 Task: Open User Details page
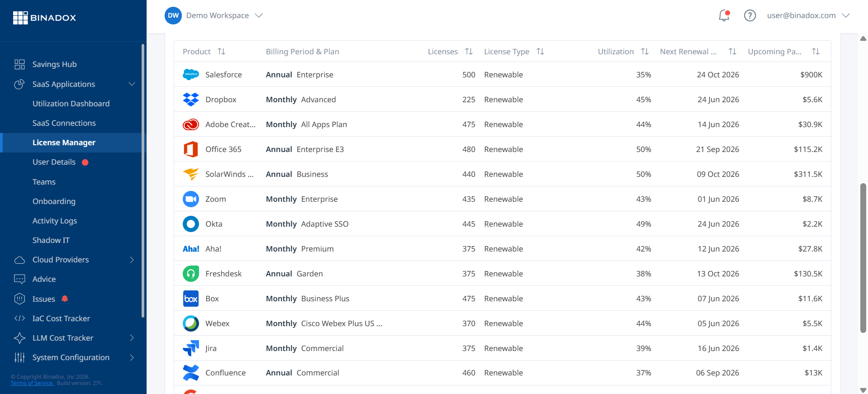tap(54, 162)
